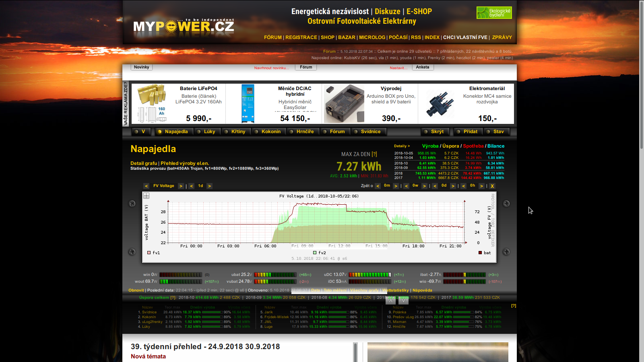Viewport: 644px width, 362px height.
Task: Click the right arrow after 0w offset
Action: point(424,186)
